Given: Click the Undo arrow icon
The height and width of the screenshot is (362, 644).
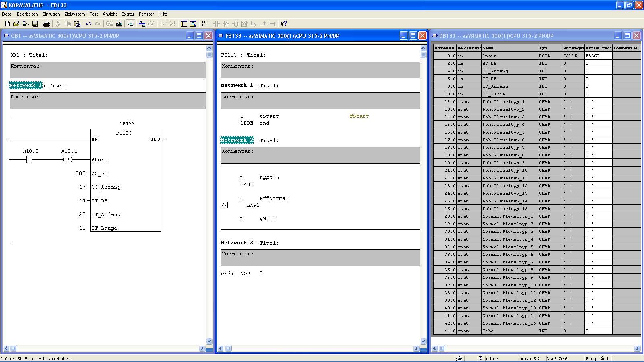Looking at the screenshot, I should click(x=89, y=24).
